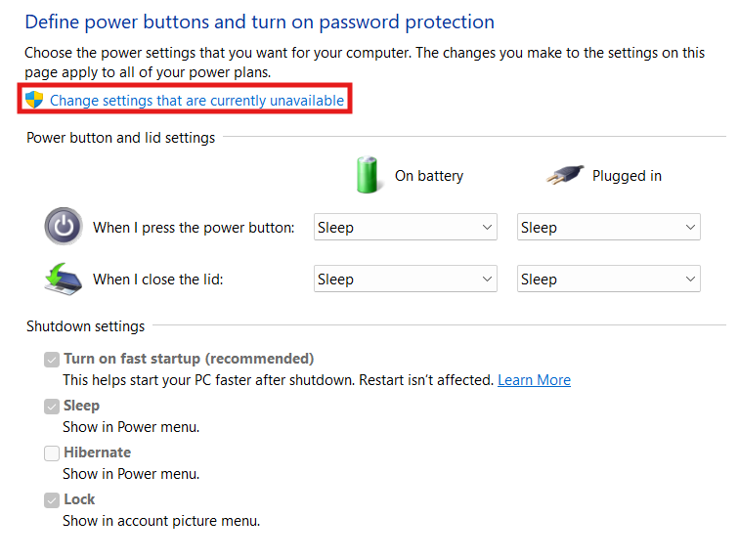The height and width of the screenshot is (560, 739).
Task: Open close lid Plugged in dropdown
Action: tap(608, 280)
